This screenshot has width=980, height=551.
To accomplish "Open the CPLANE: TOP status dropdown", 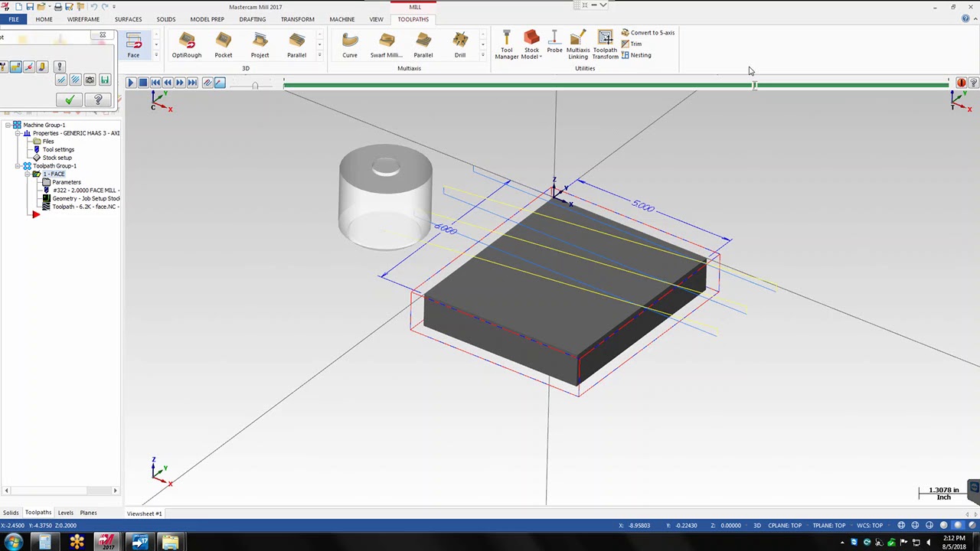I will 786,526.
